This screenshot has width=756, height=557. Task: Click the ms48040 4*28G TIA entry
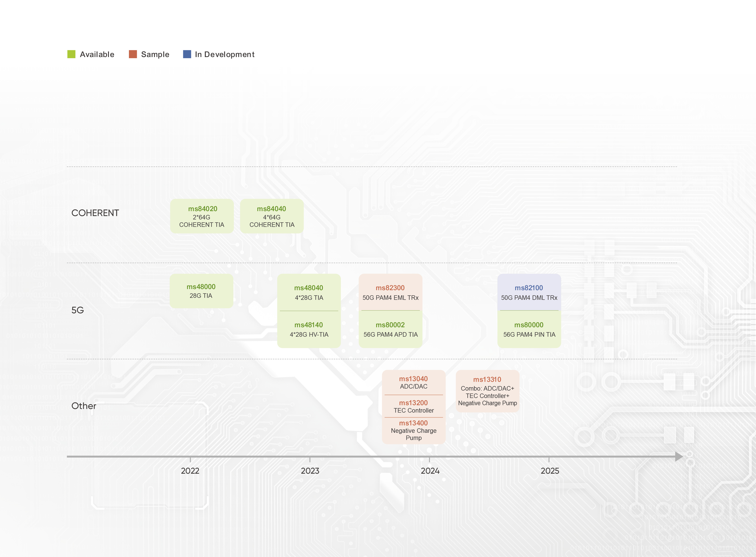tap(309, 292)
